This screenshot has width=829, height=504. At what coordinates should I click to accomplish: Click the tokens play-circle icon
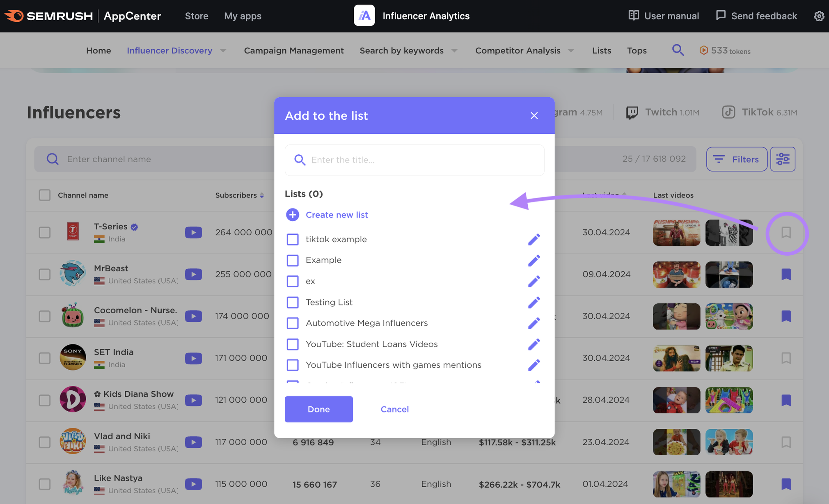pyautogui.click(x=703, y=50)
